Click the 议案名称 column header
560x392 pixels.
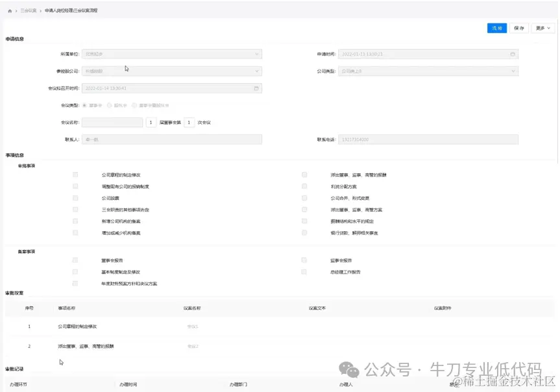point(192,308)
